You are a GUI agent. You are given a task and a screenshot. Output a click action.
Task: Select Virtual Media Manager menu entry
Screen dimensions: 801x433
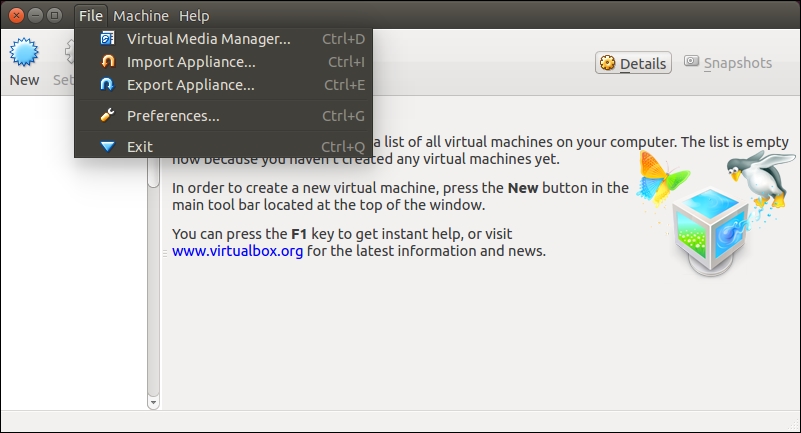pos(208,39)
